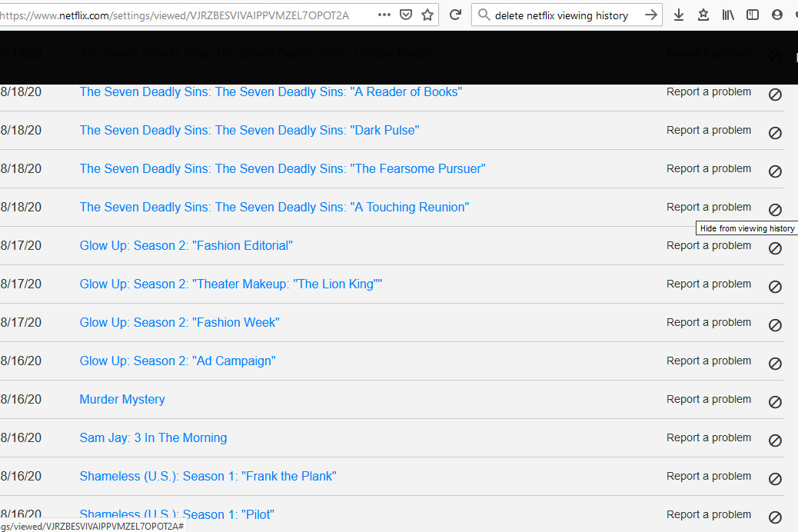Image resolution: width=798 pixels, height=532 pixels.
Task: Hide "A Touching Reunion" from history
Action: click(x=775, y=210)
